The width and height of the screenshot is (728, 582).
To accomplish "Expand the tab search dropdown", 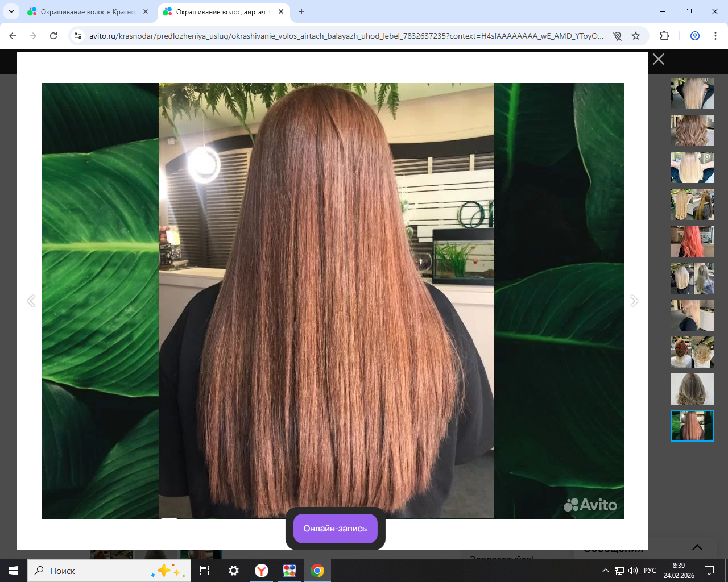I will (11, 11).
